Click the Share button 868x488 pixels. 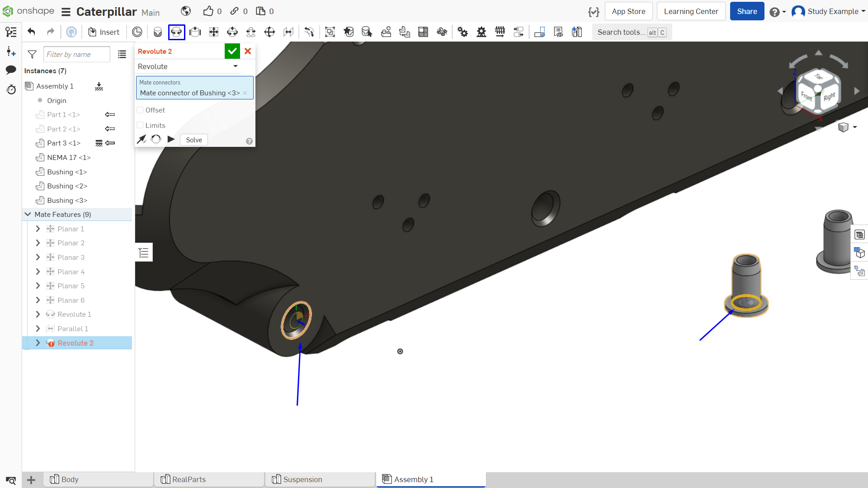[x=747, y=11]
